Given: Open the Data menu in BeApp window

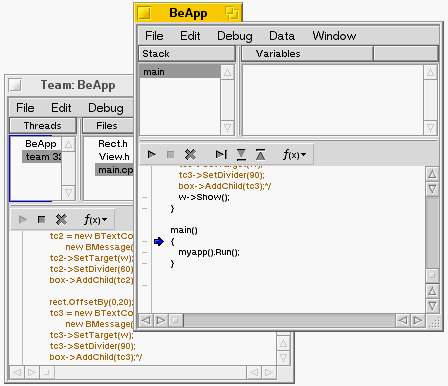Looking at the screenshot, I should pos(282,36).
